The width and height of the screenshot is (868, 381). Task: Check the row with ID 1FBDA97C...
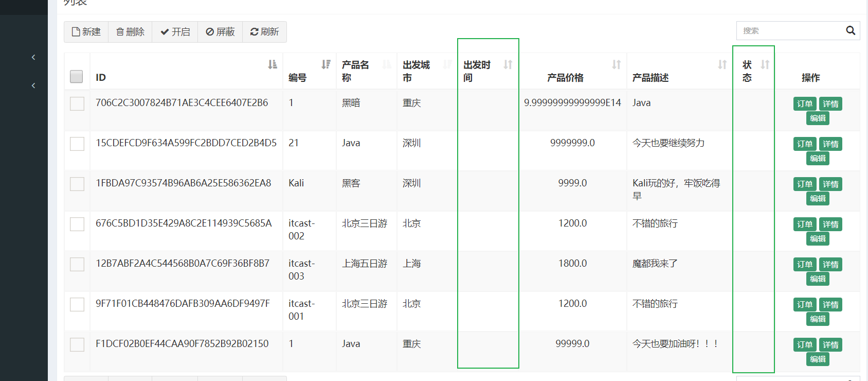click(77, 184)
